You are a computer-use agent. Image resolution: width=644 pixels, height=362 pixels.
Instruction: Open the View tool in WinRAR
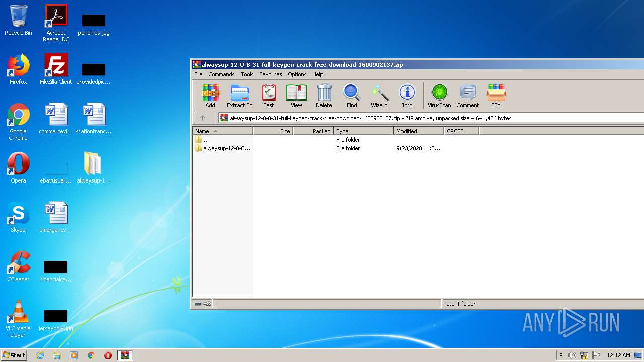296,96
